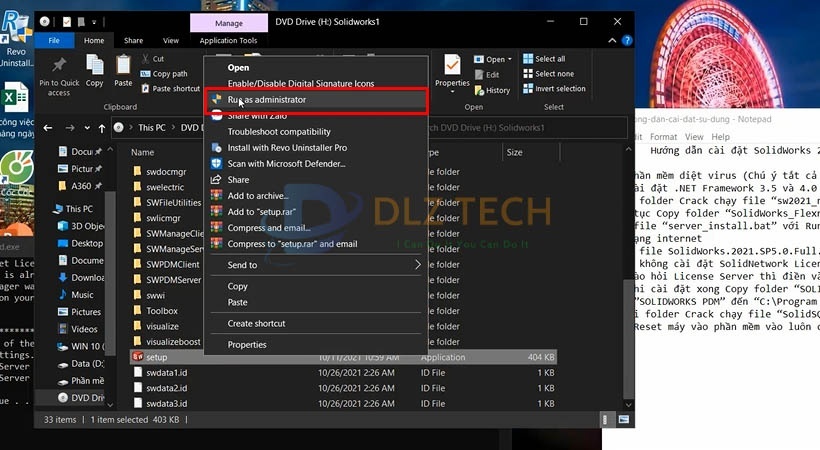
Task: Click the Forward navigation arrow
Action: pyautogui.click(x=70, y=128)
